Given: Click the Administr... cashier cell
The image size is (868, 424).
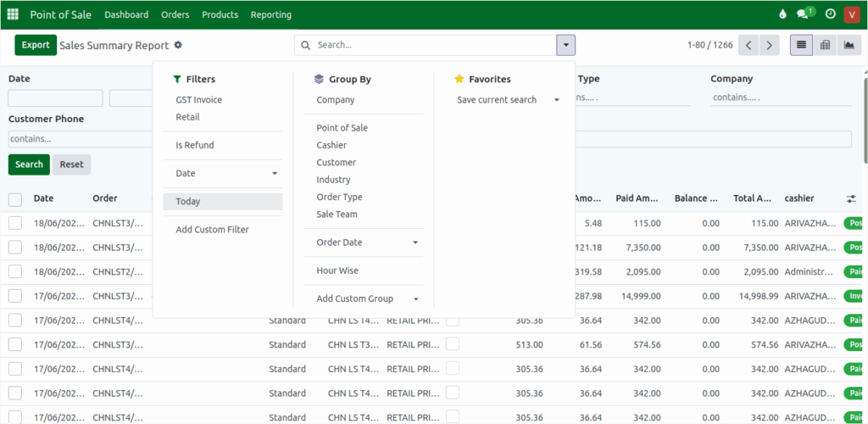Looking at the screenshot, I should tap(808, 271).
